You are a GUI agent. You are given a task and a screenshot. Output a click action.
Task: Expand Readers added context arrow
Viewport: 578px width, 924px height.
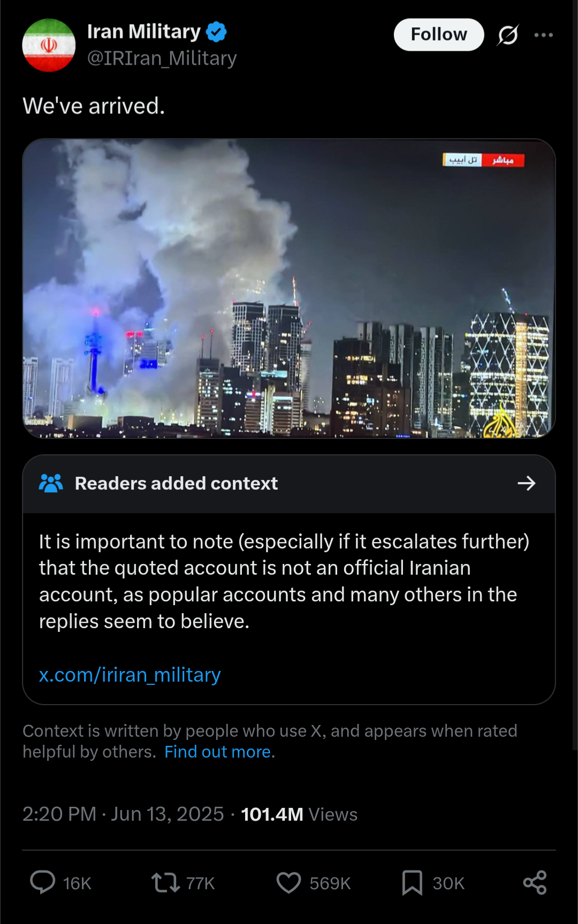pos(527,483)
